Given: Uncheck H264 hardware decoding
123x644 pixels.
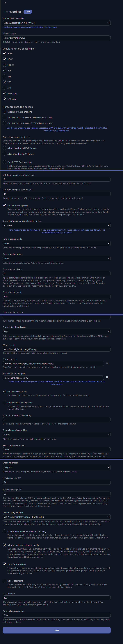Looking at the screenshot, I should pos(4,54).
